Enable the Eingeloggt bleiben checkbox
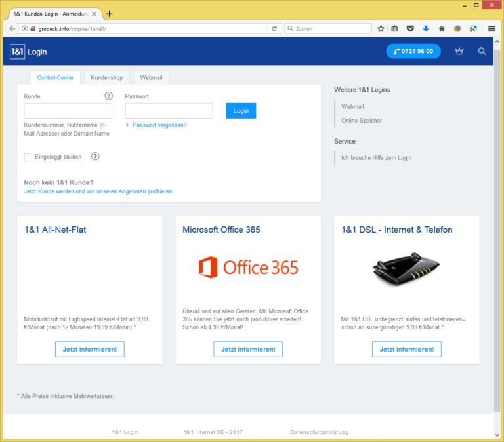Image resolution: width=504 pixels, height=442 pixels. coord(28,157)
